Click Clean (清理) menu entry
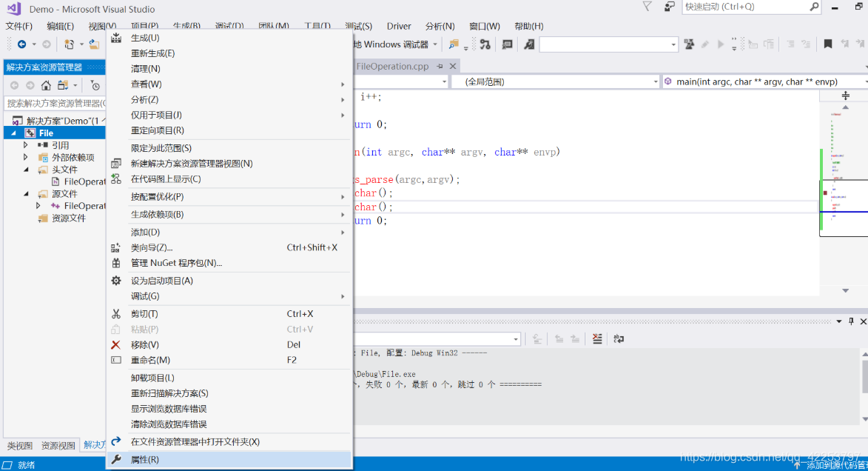Screen dimensions: 868x471 click(x=229, y=69)
